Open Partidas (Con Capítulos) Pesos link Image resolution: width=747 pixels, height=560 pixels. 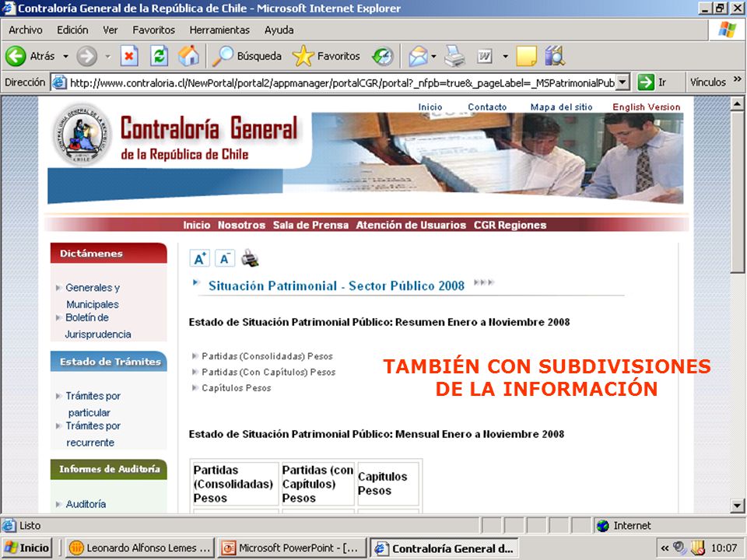(x=268, y=372)
